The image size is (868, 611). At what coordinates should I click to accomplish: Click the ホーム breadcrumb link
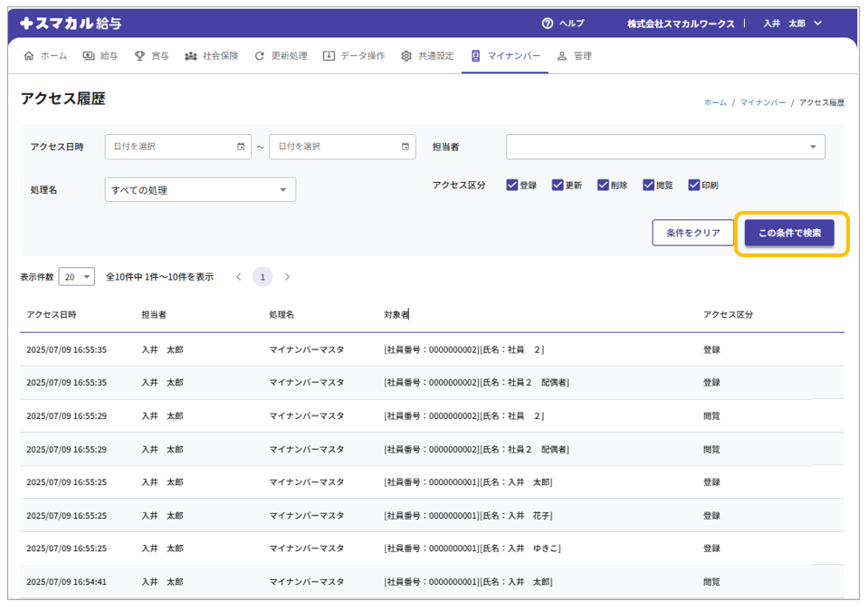(715, 103)
